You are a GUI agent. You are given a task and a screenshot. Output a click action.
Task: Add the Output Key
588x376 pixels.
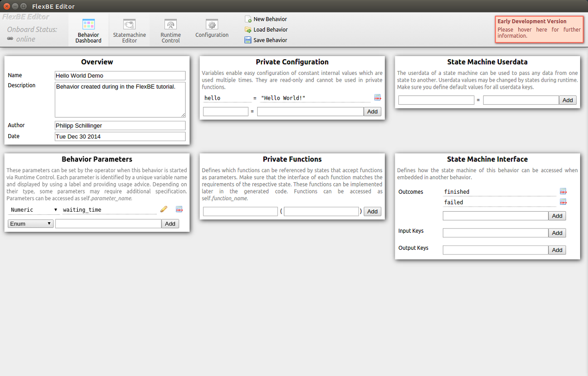pos(557,250)
